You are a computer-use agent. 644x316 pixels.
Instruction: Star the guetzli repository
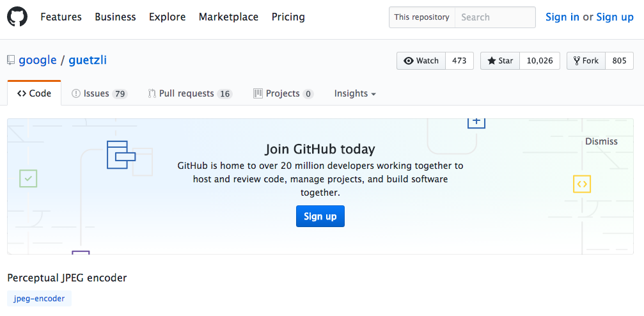pos(500,61)
